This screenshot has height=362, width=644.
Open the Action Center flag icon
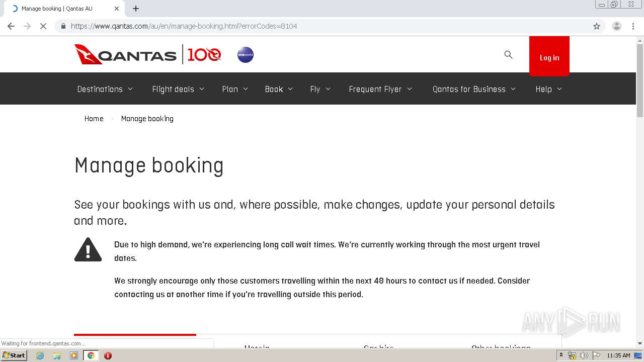596,355
